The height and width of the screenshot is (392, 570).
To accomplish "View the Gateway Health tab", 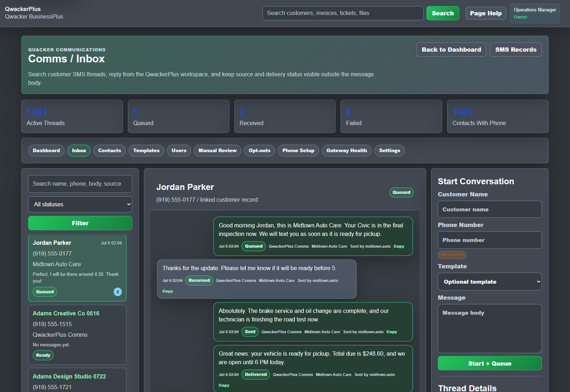I will pyautogui.click(x=347, y=150).
